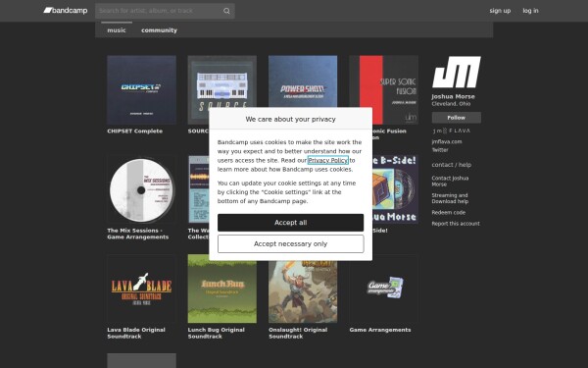The width and height of the screenshot is (588, 368).
Task: Open the CHIPSET Complete album cover
Action: (x=141, y=89)
